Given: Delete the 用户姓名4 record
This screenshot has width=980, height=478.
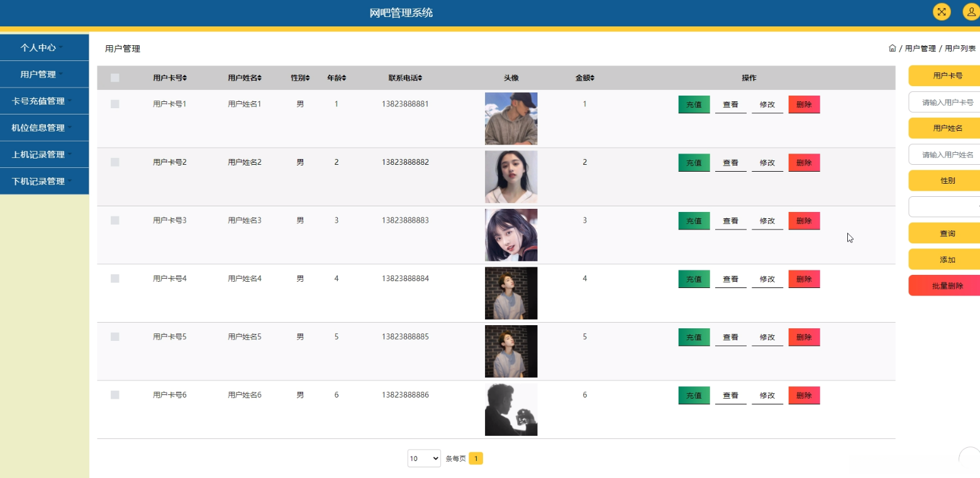Looking at the screenshot, I should point(804,279).
